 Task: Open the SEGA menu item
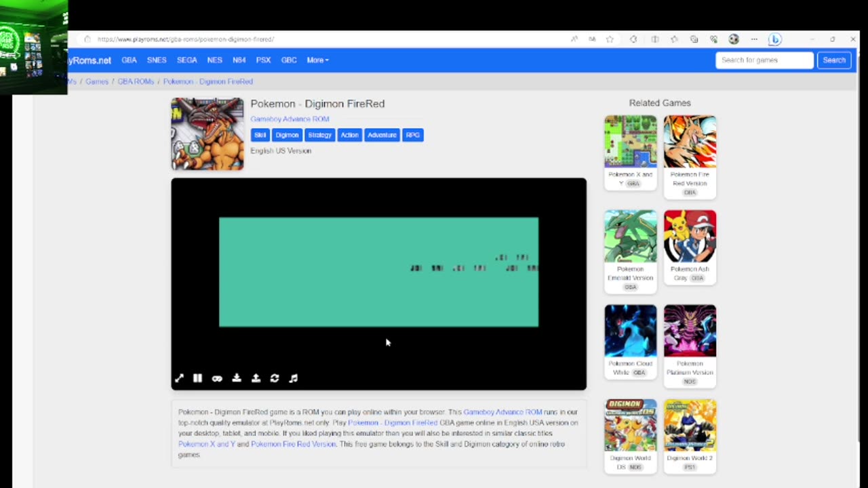pyautogui.click(x=186, y=60)
